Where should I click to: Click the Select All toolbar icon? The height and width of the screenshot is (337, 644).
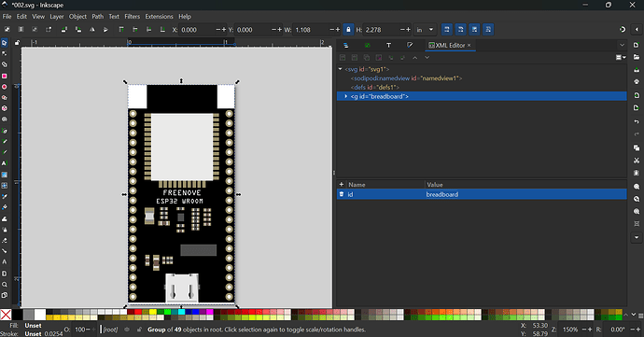pyautogui.click(x=7, y=29)
